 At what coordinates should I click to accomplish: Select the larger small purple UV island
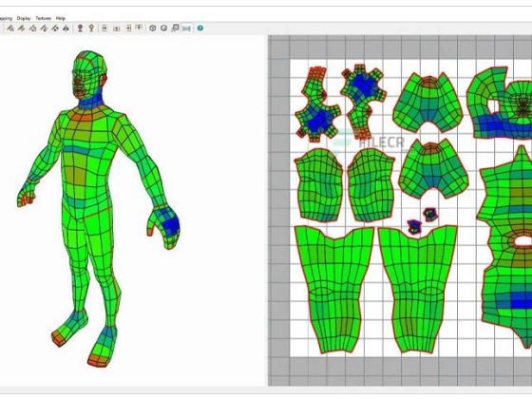(414, 227)
